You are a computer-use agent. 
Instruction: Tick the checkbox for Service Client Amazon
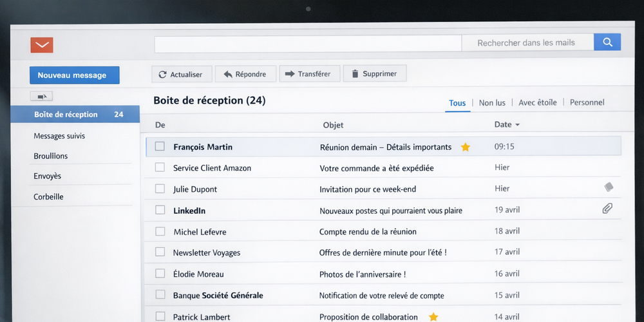click(x=160, y=167)
